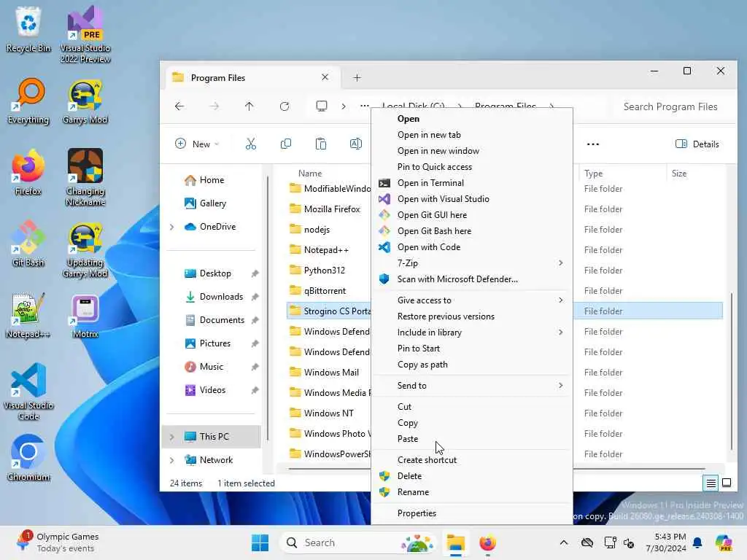Open the Changing Nickname desktop shortcut
The height and width of the screenshot is (560, 747).
[x=85, y=177]
